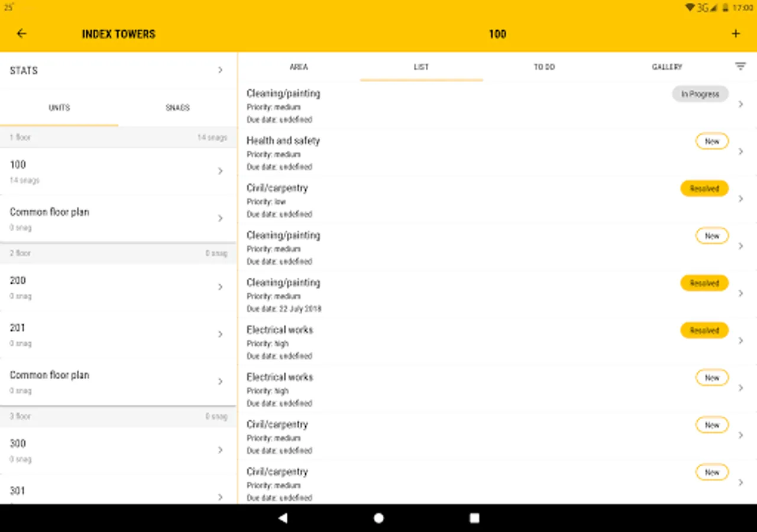Open chevron of New Electrical works snag

point(741,388)
